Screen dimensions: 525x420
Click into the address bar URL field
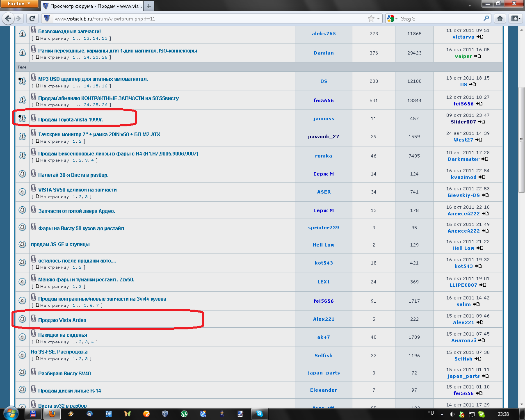[205, 18]
